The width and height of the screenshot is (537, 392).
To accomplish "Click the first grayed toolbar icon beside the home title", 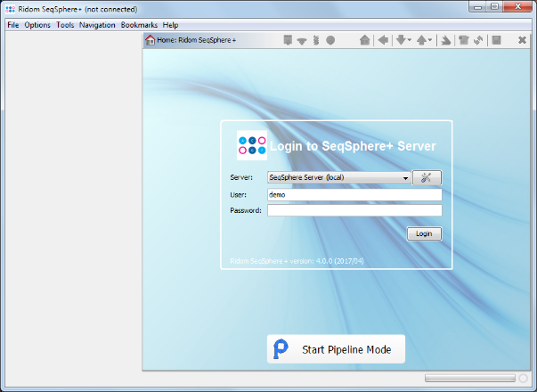I will pos(288,40).
